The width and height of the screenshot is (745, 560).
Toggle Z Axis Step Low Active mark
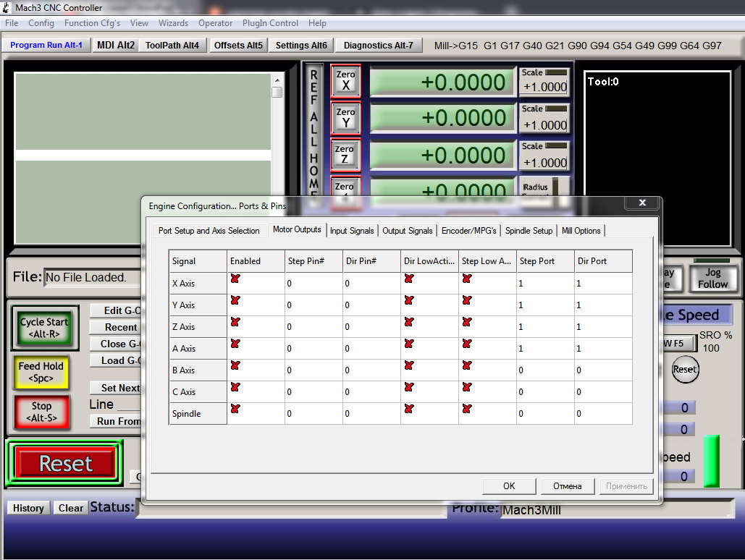467,322
